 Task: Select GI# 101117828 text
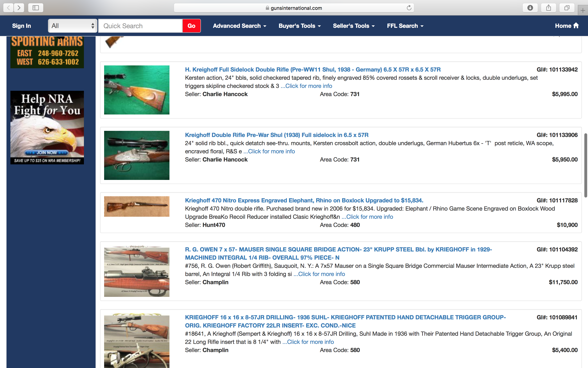[x=557, y=201]
